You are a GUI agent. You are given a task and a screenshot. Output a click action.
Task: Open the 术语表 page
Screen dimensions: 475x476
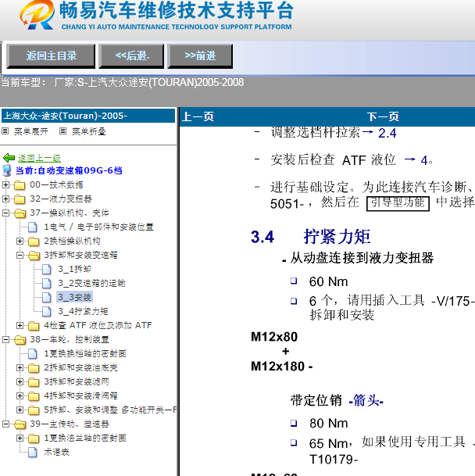click(x=56, y=453)
